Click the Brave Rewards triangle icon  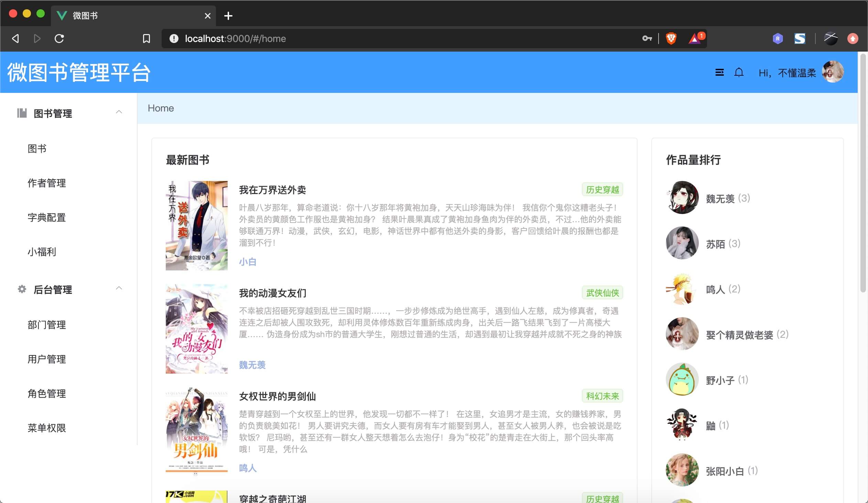(x=695, y=39)
